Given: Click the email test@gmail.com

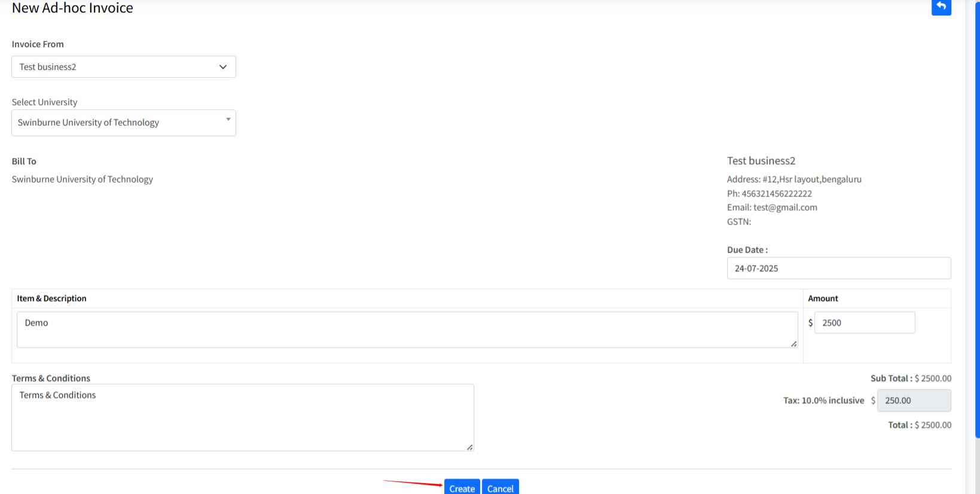Looking at the screenshot, I should (784, 208).
